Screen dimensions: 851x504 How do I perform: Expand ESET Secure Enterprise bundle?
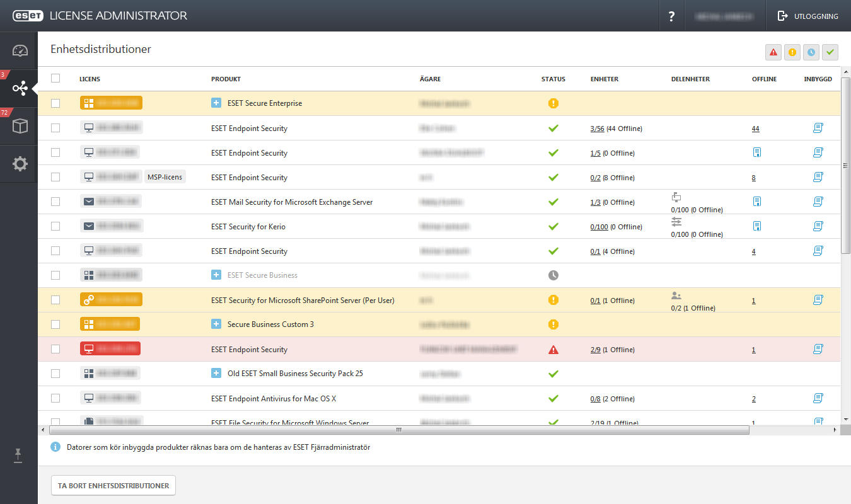point(216,103)
